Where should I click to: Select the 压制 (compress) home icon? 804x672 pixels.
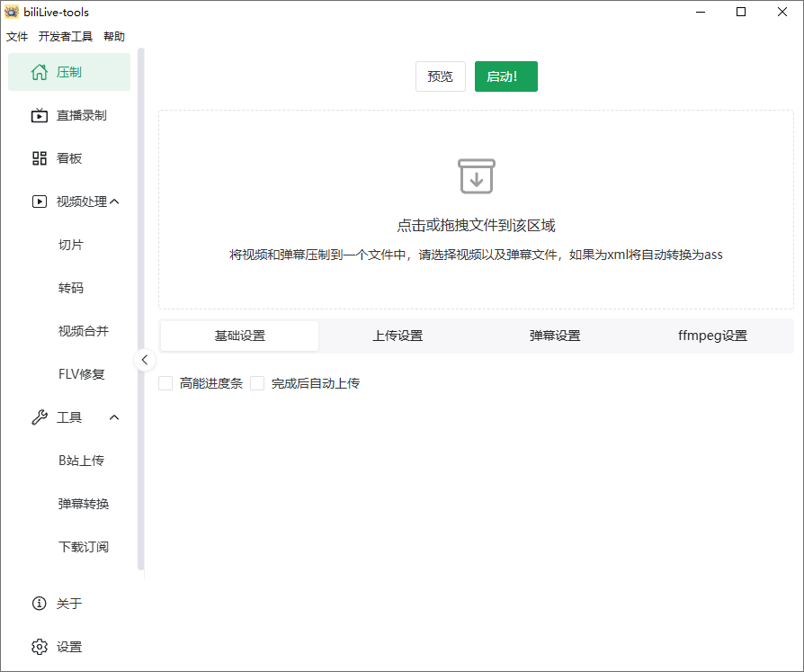point(40,72)
